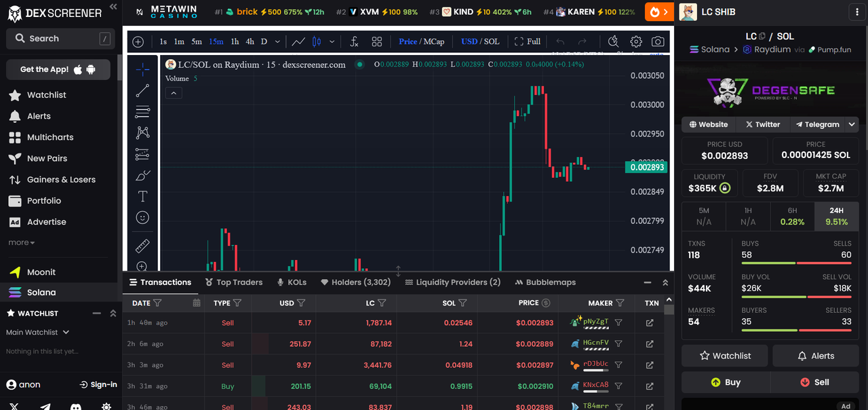The height and width of the screenshot is (410, 868).
Task: Copy the LC token address
Action: [762, 37]
